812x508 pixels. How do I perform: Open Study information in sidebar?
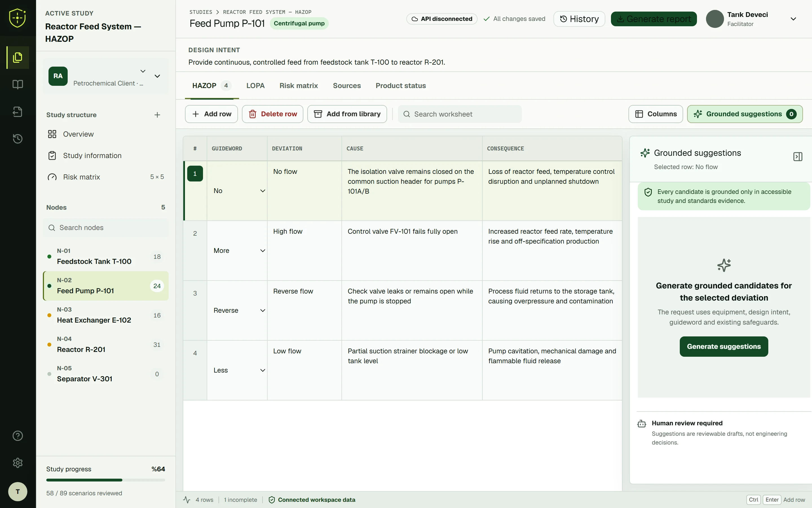pos(106,156)
